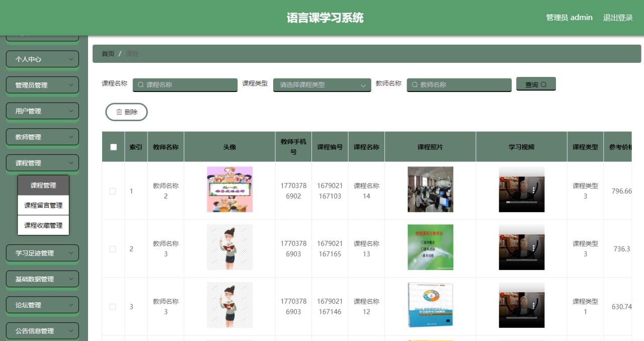This screenshot has height=341, width=644.
Task: Expand the 教师管理 sidebar menu
Action: (x=42, y=137)
